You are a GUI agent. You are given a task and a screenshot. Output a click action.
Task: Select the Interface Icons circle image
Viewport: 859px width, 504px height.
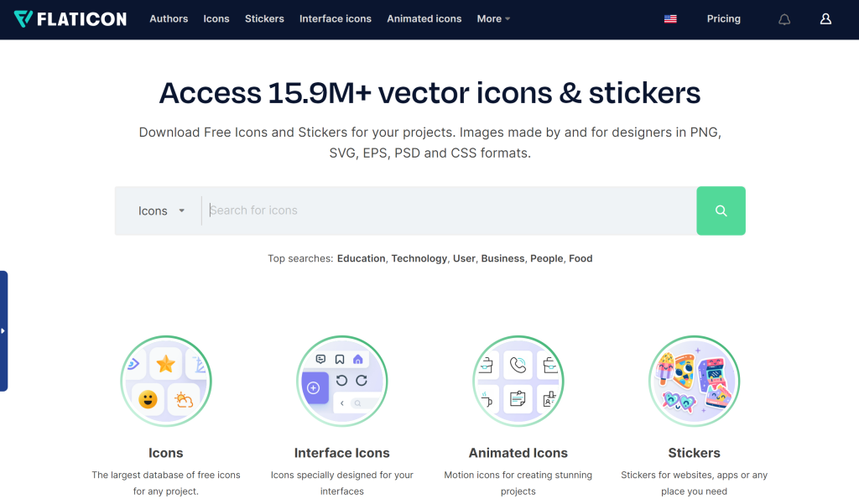[x=342, y=381]
